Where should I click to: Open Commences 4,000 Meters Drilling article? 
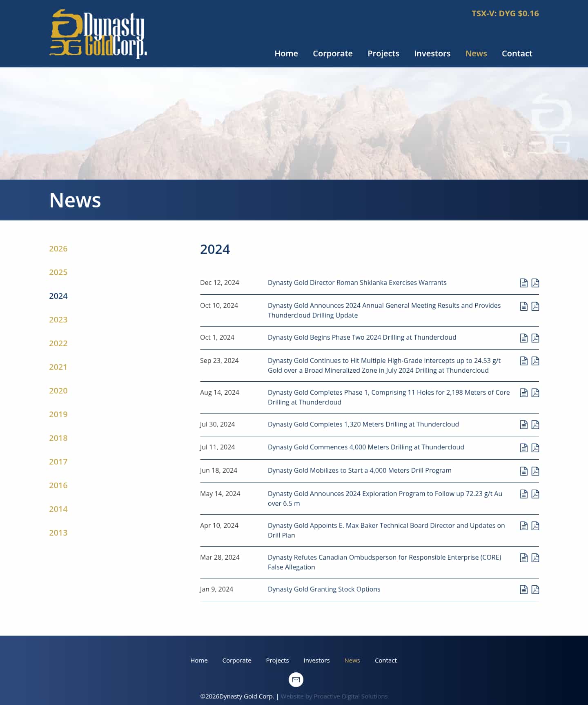(x=366, y=447)
